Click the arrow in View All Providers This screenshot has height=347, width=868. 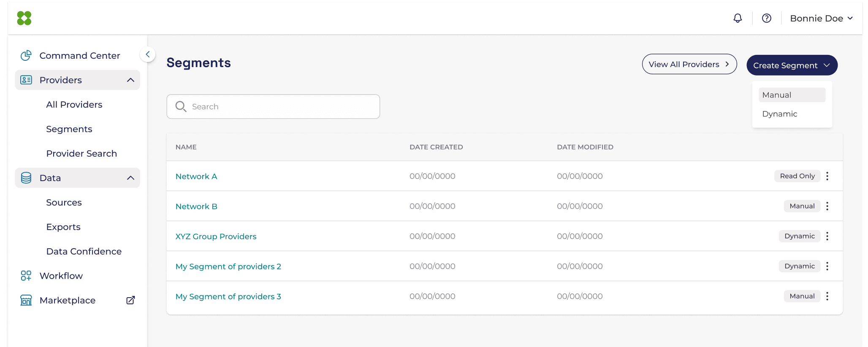tap(727, 64)
